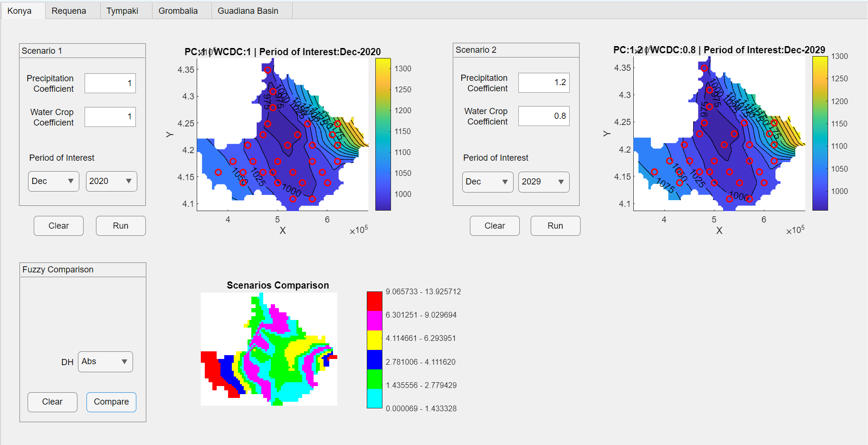Click the title text ending with 'Dec-2029'
Viewport: 868px width, 445px height.
tap(719, 50)
